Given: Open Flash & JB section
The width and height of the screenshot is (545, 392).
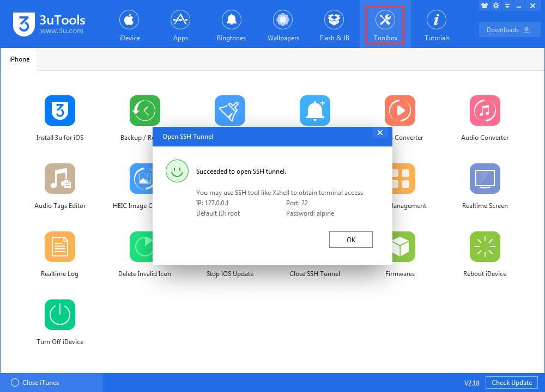Looking at the screenshot, I should coord(334,25).
